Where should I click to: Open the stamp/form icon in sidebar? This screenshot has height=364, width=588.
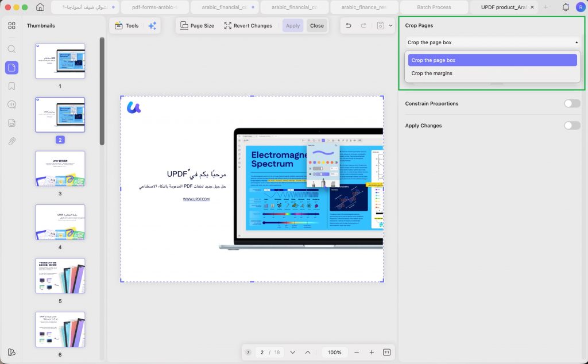[x=11, y=123]
